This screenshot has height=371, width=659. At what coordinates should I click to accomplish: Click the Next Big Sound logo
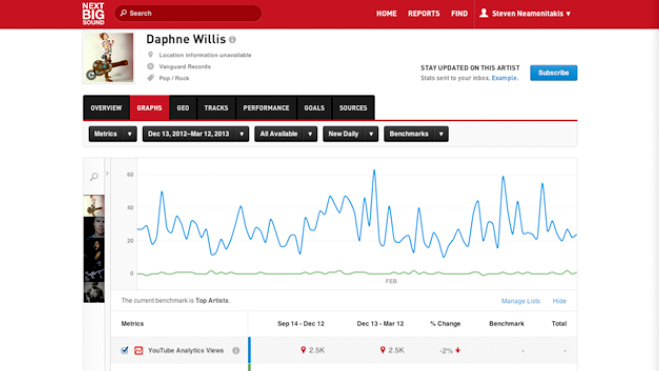pos(93,13)
